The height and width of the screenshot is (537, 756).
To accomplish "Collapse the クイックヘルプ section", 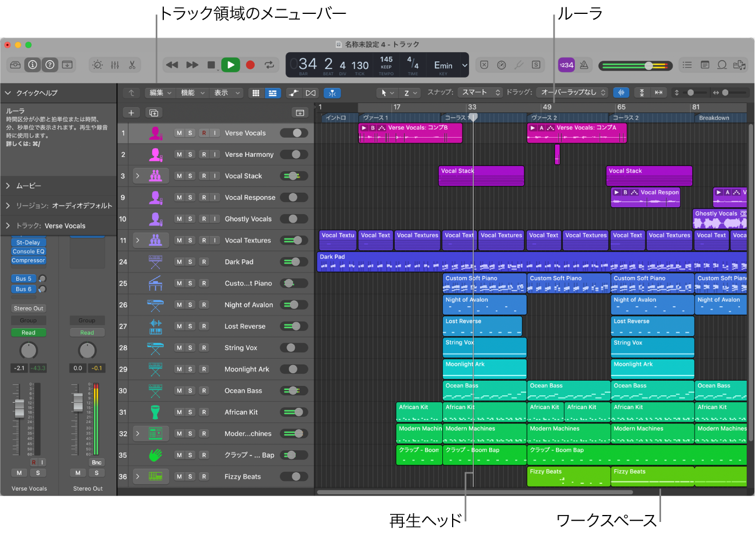I will click(x=8, y=93).
